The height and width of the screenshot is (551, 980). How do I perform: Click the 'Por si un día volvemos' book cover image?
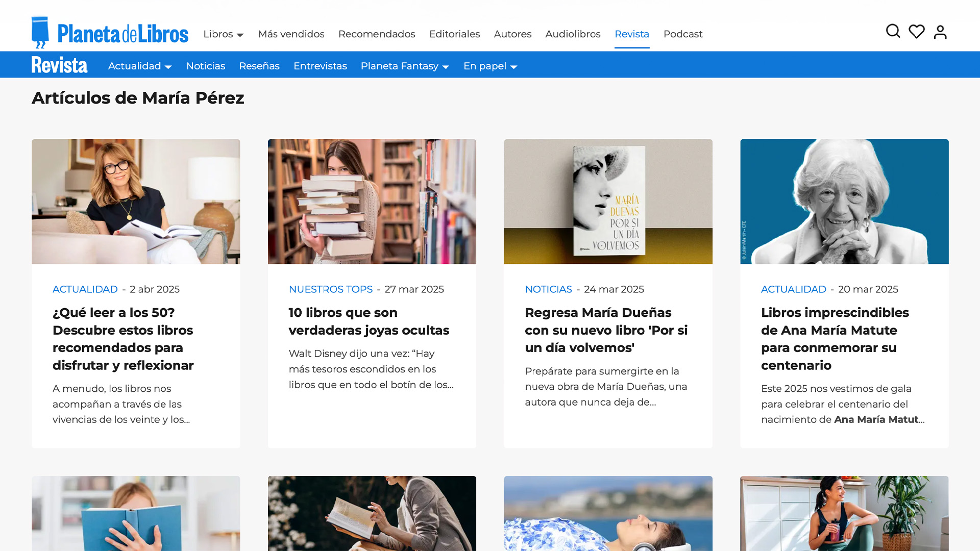608,202
